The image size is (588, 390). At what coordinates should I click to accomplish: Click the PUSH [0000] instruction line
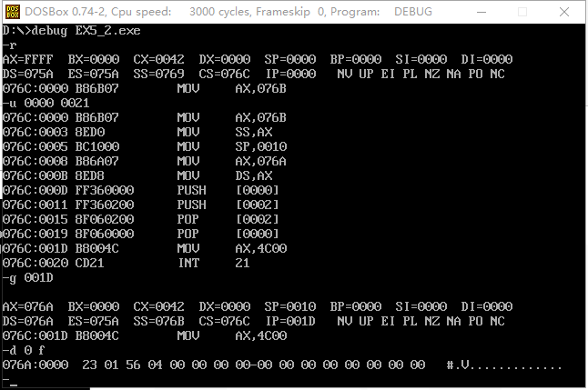[141, 190]
